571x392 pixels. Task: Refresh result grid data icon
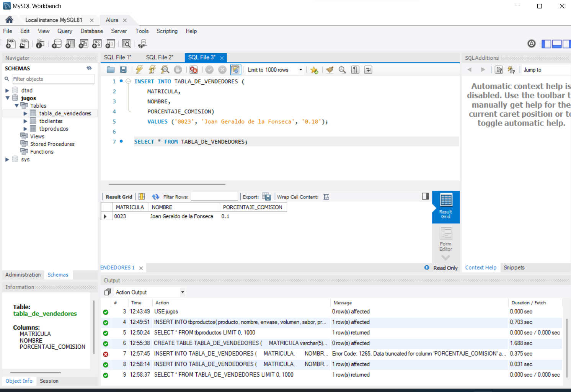pos(155,197)
